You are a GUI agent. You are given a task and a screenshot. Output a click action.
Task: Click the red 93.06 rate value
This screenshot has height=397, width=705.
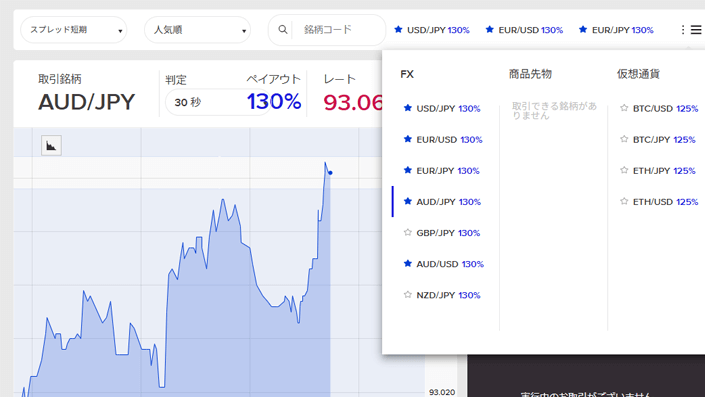point(352,103)
